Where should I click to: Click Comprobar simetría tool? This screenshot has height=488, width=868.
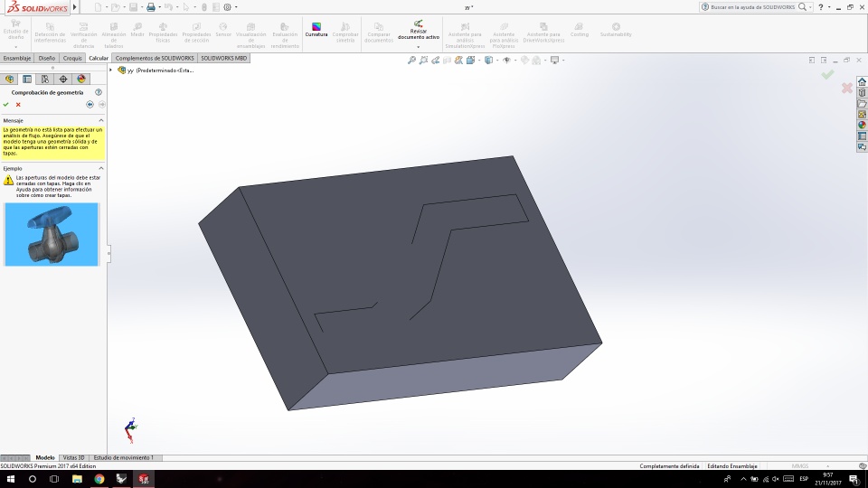click(344, 33)
